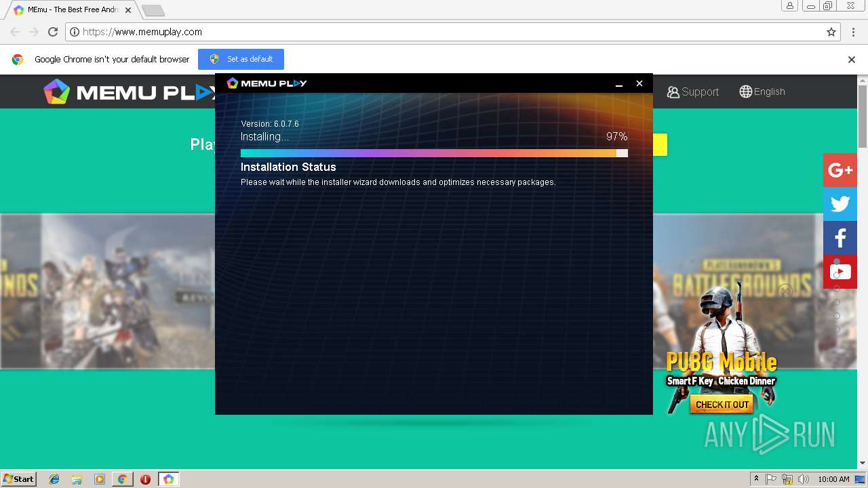Click the CHECK IT OUT button on PUBG banner
This screenshot has width=868, height=488.
point(722,405)
